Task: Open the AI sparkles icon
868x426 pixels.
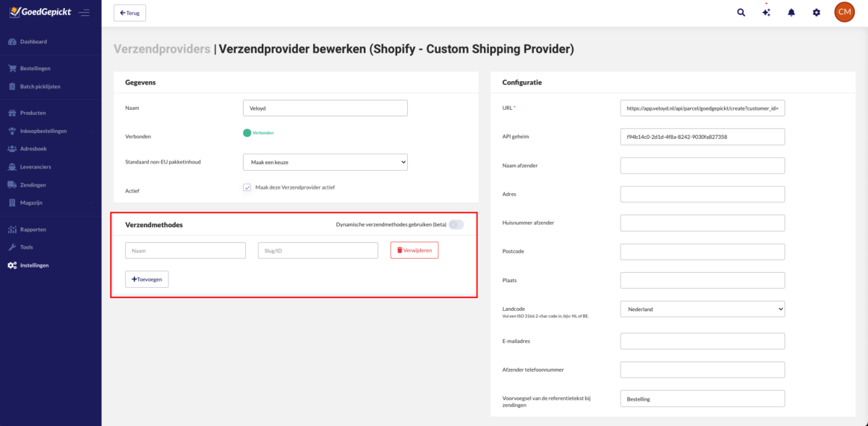Action: [766, 12]
